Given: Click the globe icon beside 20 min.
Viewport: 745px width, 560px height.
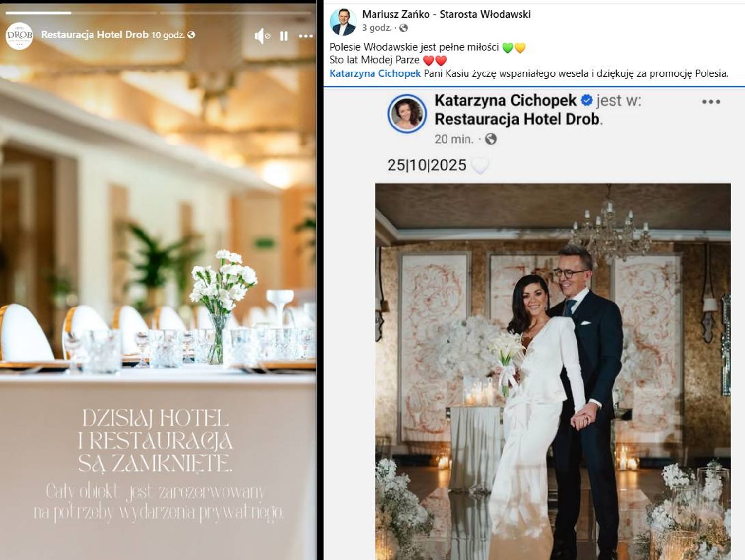Looking at the screenshot, I should (x=491, y=139).
